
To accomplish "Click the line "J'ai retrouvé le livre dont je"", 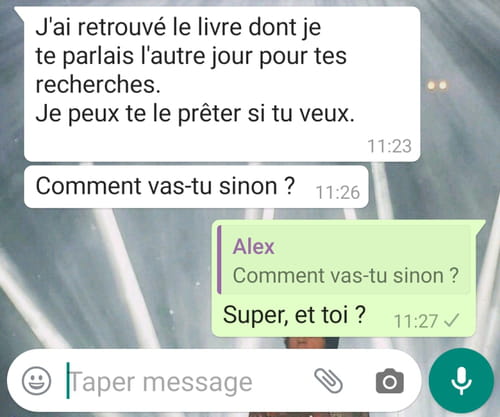I will coord(178,27).
